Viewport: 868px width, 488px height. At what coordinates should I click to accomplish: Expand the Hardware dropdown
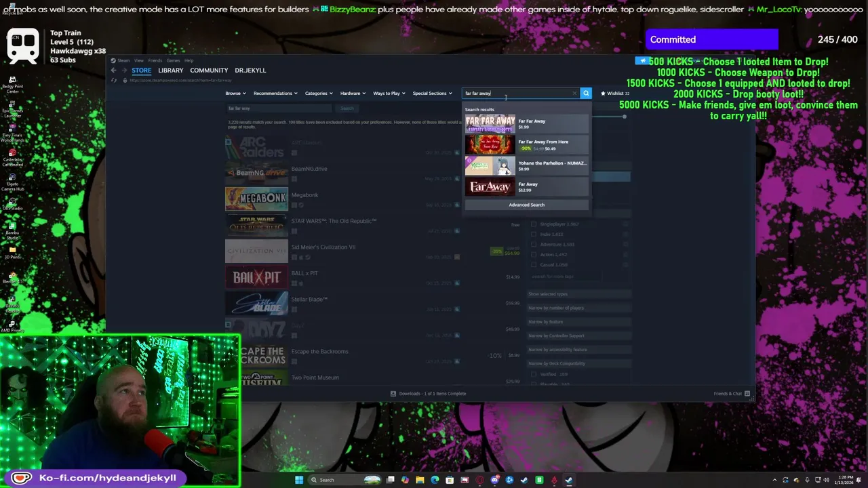tap(353, 94)
